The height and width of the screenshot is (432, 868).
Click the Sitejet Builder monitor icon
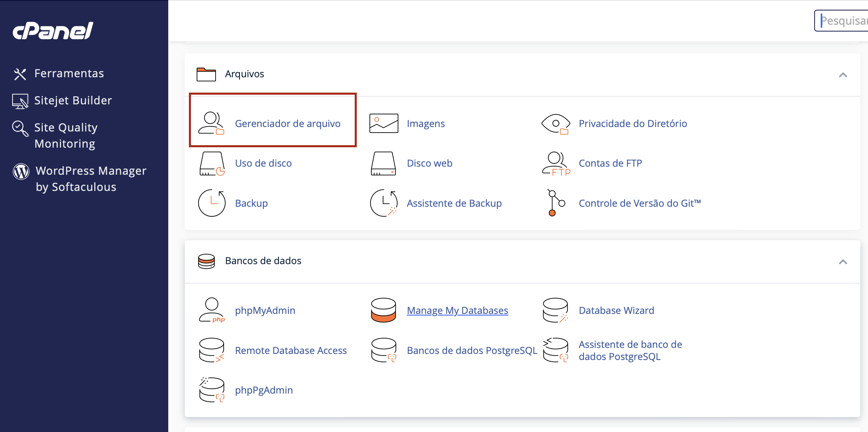pos(20,101)
